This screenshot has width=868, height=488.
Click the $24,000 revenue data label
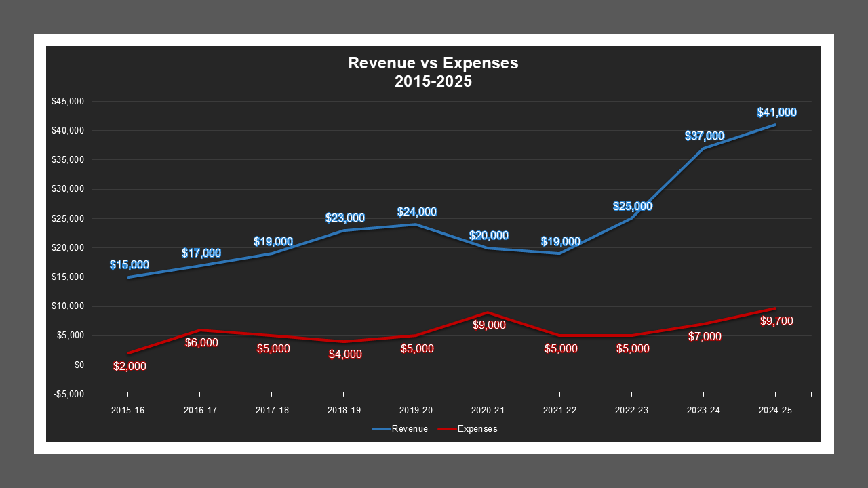[416, 212]
